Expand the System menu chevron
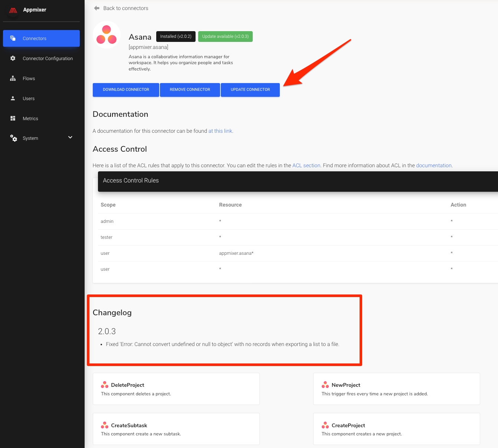This screenshot has width=498, height=448. point(70,138)
